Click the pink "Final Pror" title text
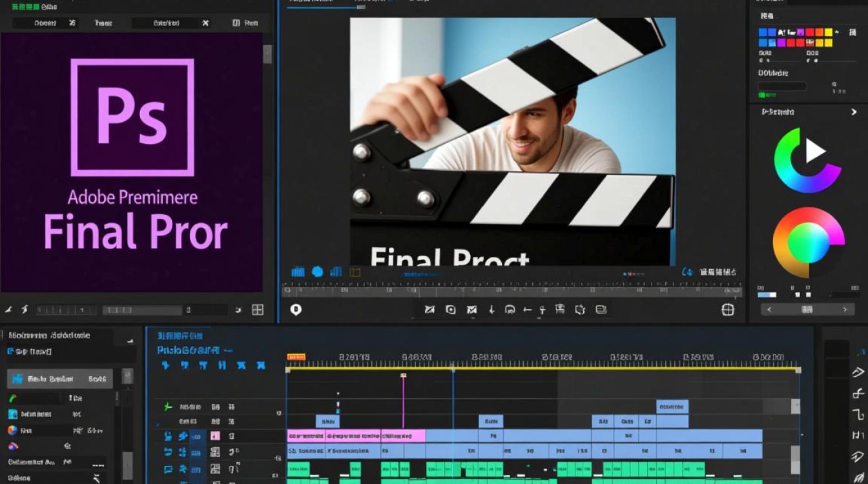 136,232
